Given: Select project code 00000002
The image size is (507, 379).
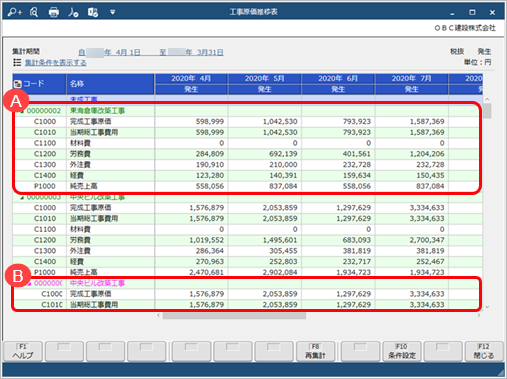Looking at the screenshot, I should (44, 111).
